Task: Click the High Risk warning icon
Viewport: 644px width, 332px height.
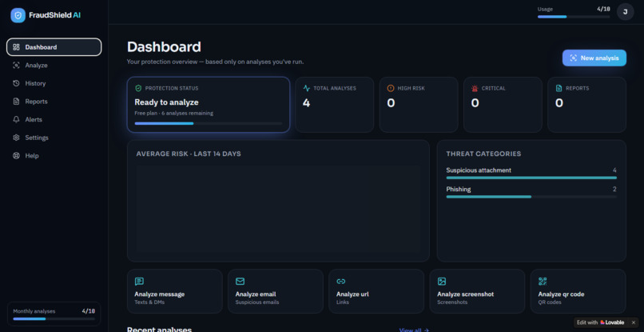Action: click(391, 88)
